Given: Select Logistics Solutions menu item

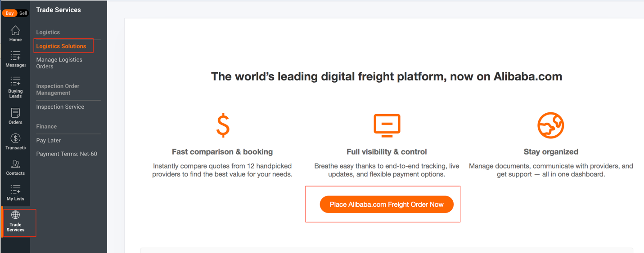Looking at the screenshot, I should [x=61, y=46].
